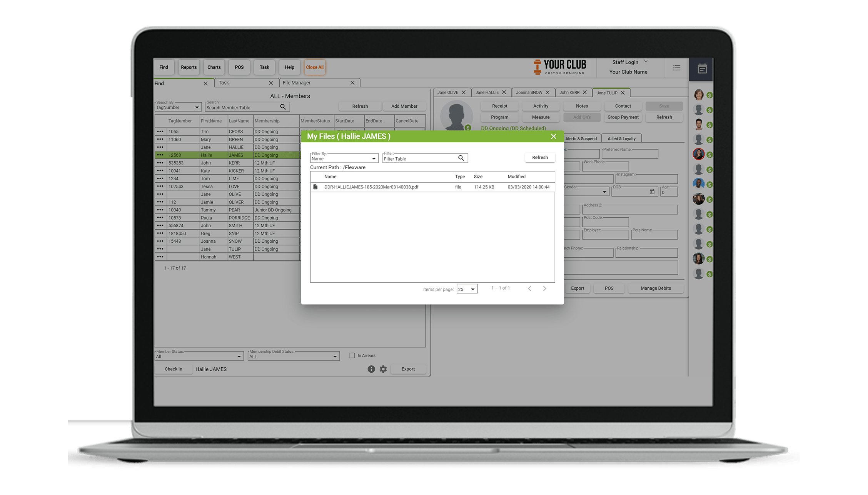Expand the Filter By Name dropdown
The width and height of the screenshot is (868, 495).
[372, 157]
